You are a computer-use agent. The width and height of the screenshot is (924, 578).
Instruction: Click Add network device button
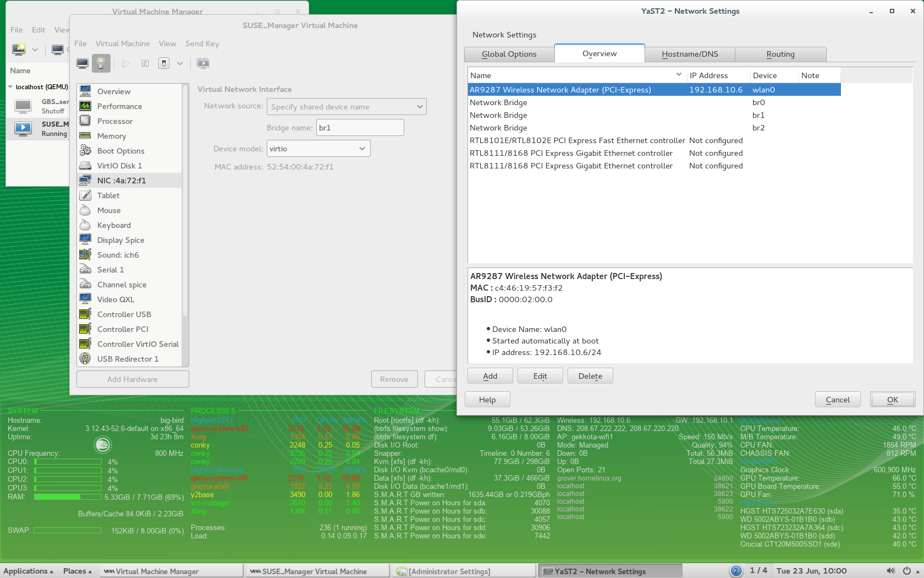490,376
